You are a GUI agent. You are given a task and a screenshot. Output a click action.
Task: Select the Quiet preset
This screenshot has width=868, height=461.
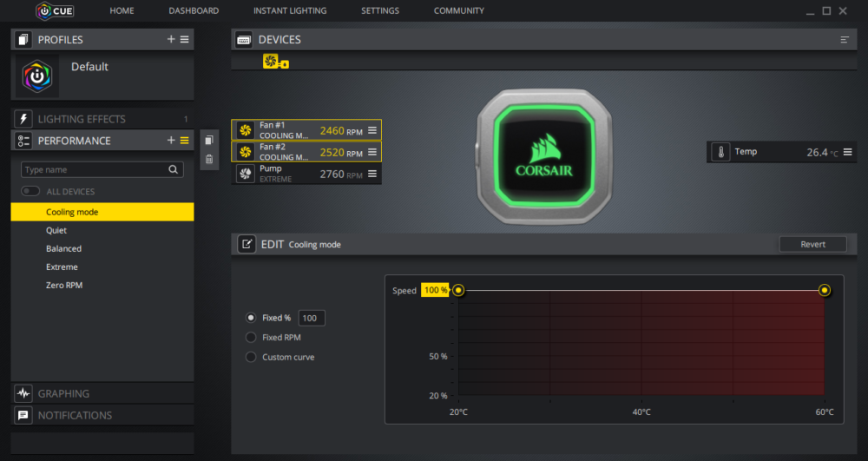pos(102,230)
